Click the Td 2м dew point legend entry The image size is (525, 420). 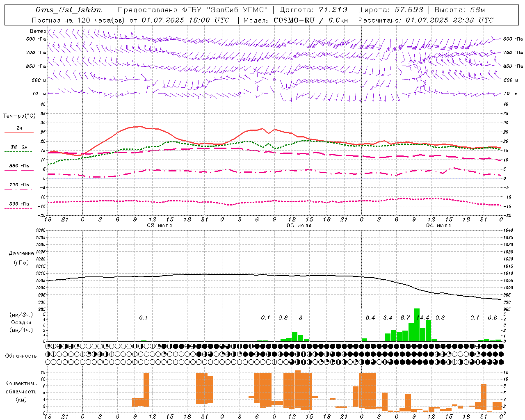pos(19,147)
